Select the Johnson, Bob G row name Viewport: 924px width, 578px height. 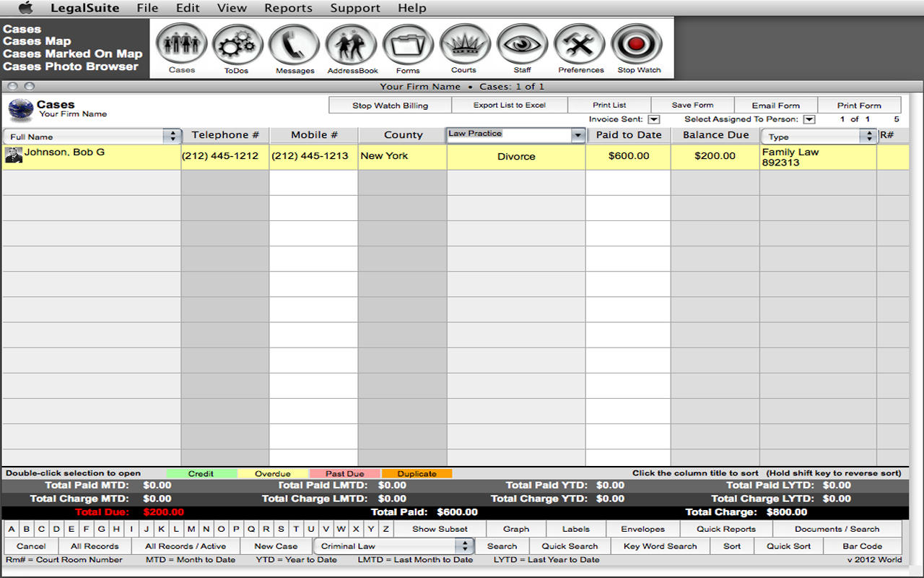64,152
